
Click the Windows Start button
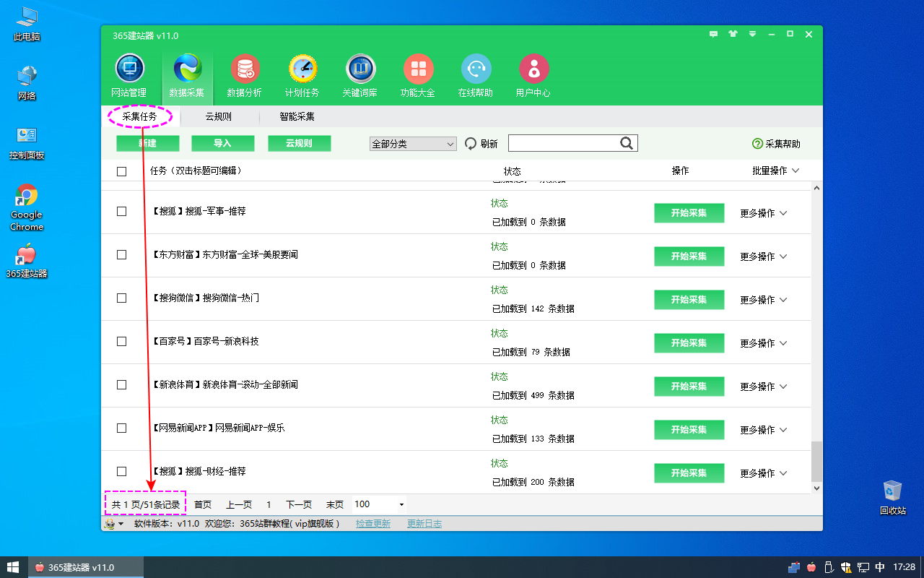pos(12,567)
